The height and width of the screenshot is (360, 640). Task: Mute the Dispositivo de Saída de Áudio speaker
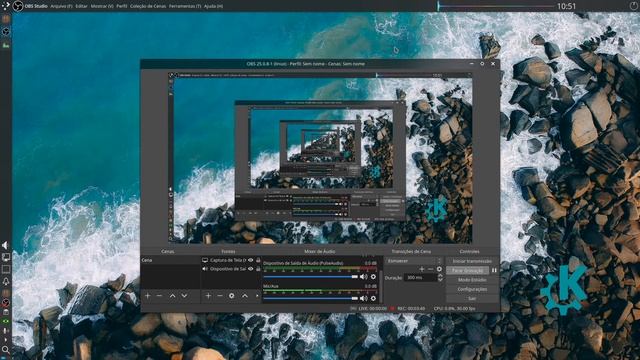pos(364,277)
